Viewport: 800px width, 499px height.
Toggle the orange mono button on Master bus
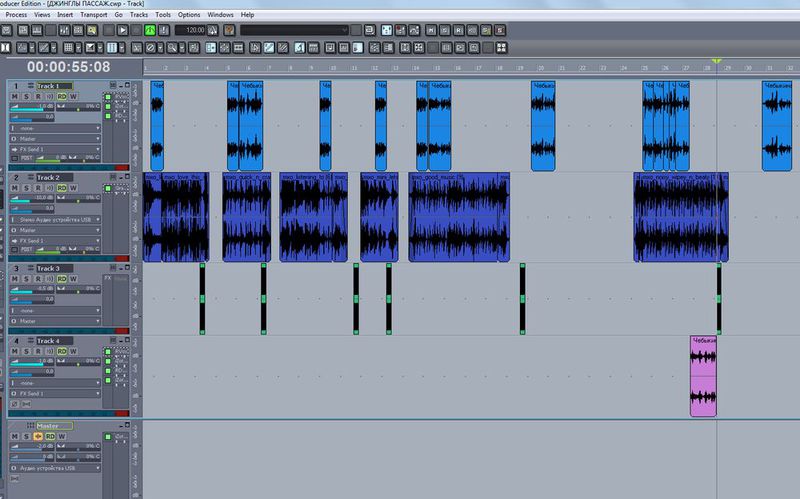tap(38, 436)
